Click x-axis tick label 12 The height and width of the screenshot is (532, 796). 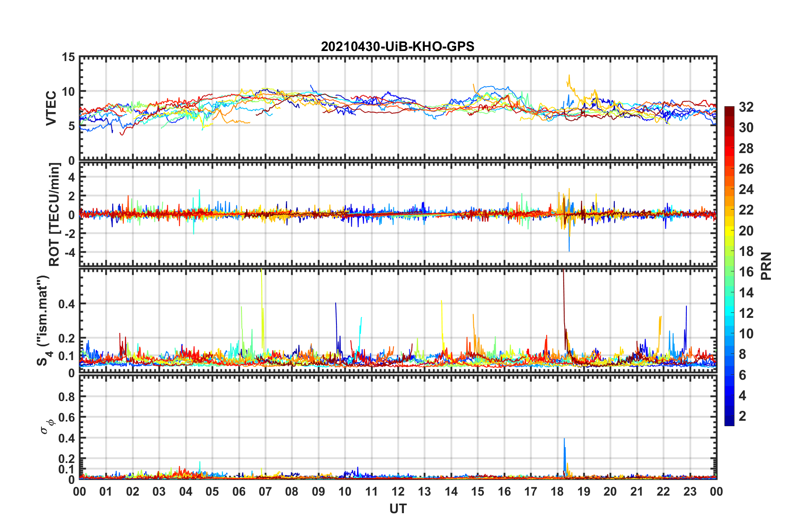point(398,491)
